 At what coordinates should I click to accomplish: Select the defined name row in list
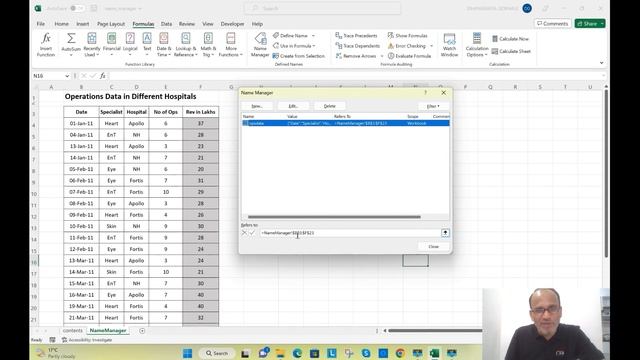tap(345, 123)
